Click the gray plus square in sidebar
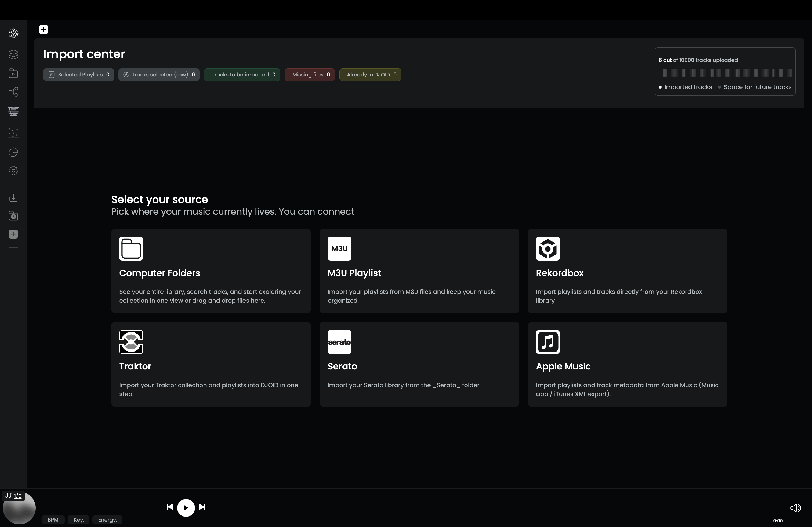The image size is (812, 527). click(13, 234)
